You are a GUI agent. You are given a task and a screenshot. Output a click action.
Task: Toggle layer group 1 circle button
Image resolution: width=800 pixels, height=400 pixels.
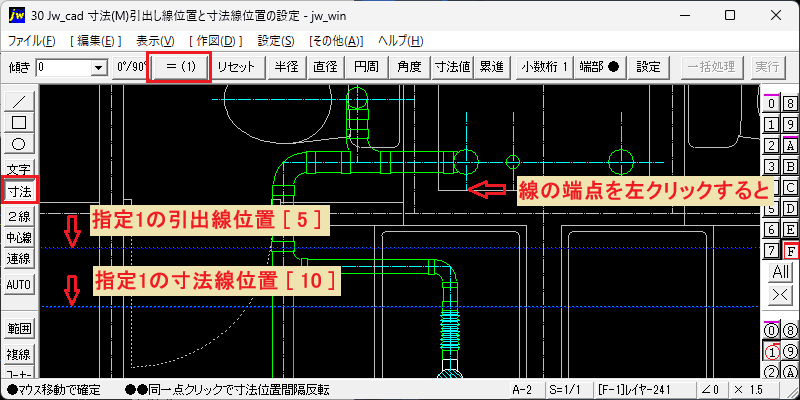click(x=772, y=351)
